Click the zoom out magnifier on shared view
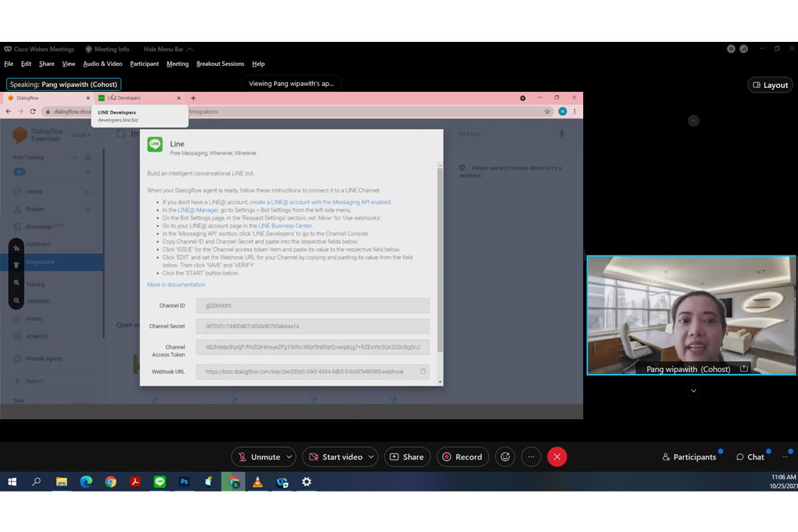This screenshot has width=798, height=532. pyautogui.click(x=17, y=301)
